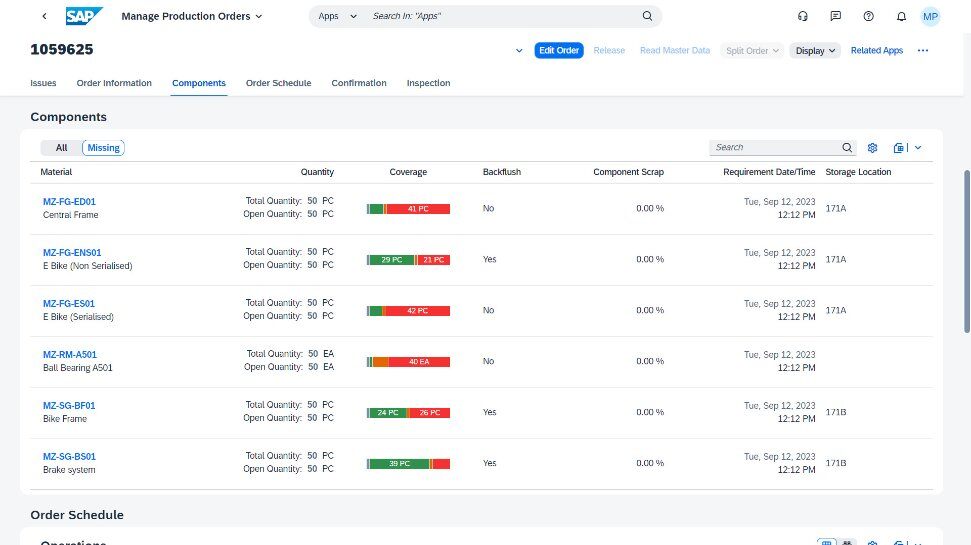Open the help question mark icon

[x=868, y=16]
